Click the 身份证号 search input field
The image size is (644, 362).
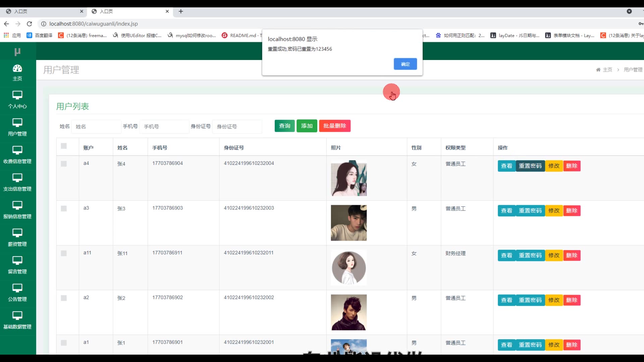(237, 126)
